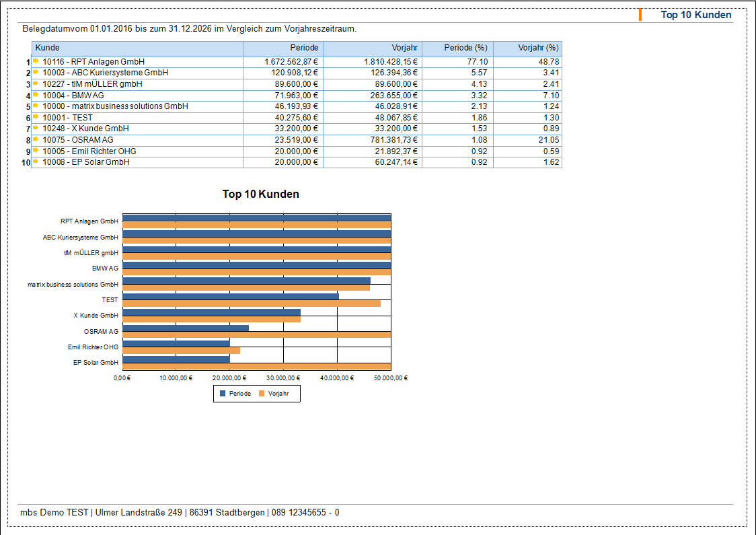Click the arrow icon beside tIM mÜLLER gmbH
Viewport: 756px width, 535px height.
coord(36,83)
